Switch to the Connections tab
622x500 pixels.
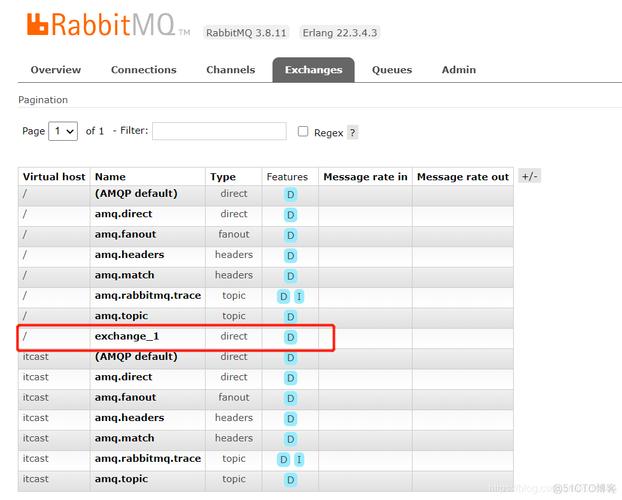pos(144,70)
